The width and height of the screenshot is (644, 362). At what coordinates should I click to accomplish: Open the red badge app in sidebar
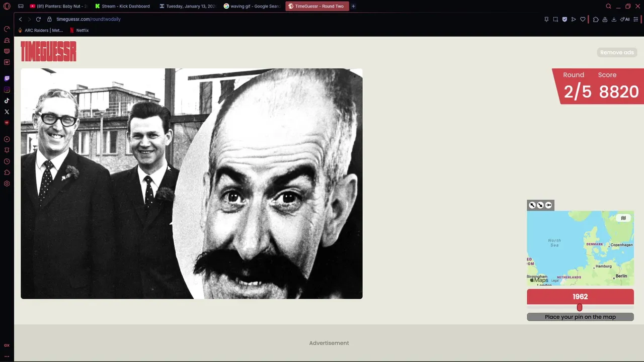click(7, 123)
